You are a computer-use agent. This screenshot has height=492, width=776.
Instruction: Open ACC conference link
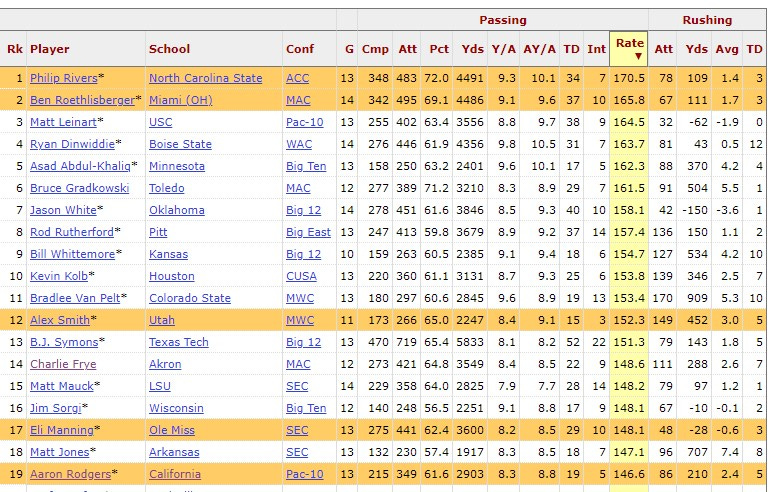(x=297, y=78)
